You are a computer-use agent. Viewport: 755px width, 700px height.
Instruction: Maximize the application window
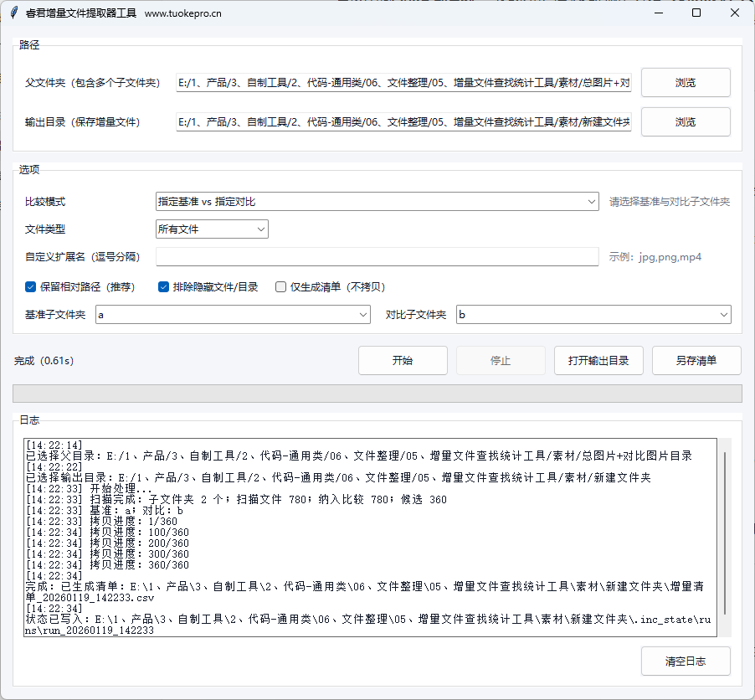(696, 13)
